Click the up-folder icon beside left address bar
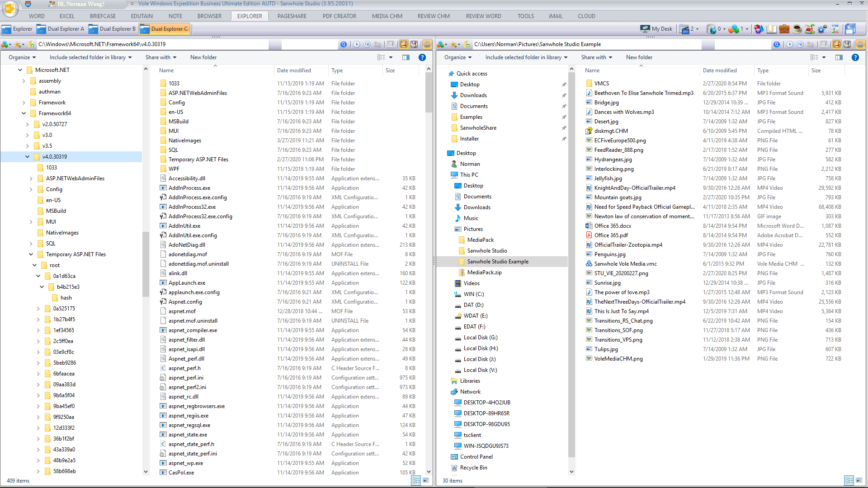This screenshot has height=488, width=868. (x=31, y=44)
